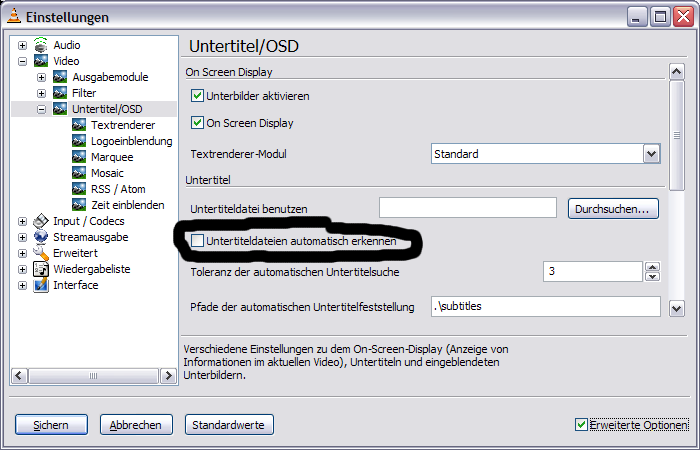Click the RSS / Atom icon
This screenshot has width=700, height=450.
coord(79,189)
